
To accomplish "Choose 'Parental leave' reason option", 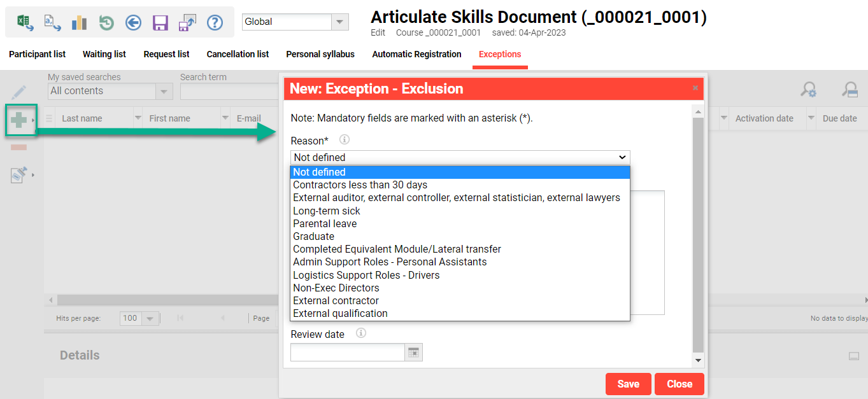I will [x=325, y=223].
